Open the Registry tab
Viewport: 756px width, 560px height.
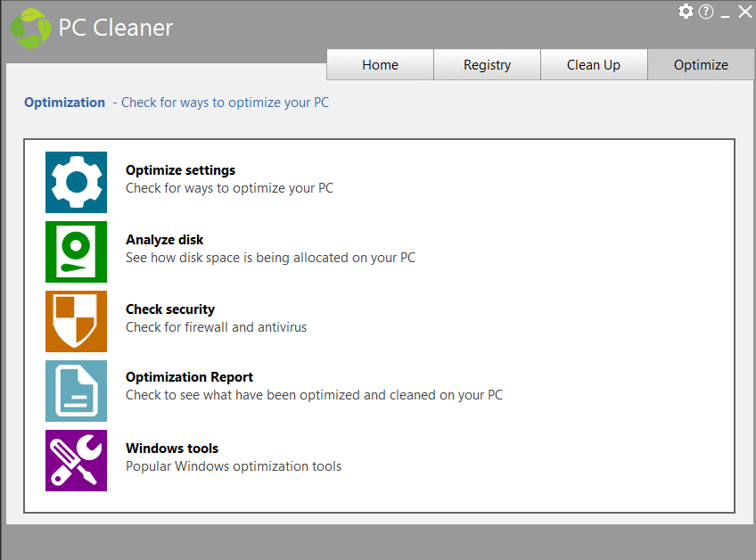(x=487, y=64)
